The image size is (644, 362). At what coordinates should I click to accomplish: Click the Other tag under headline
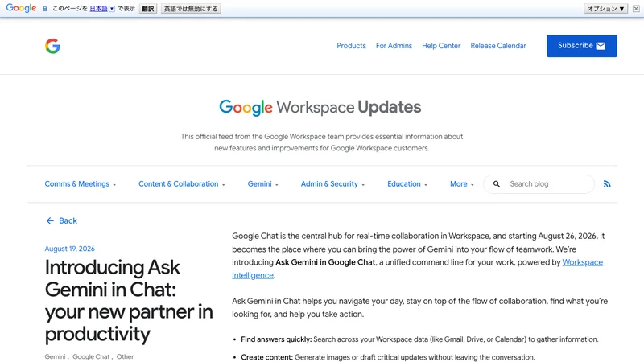click(125, 356)
